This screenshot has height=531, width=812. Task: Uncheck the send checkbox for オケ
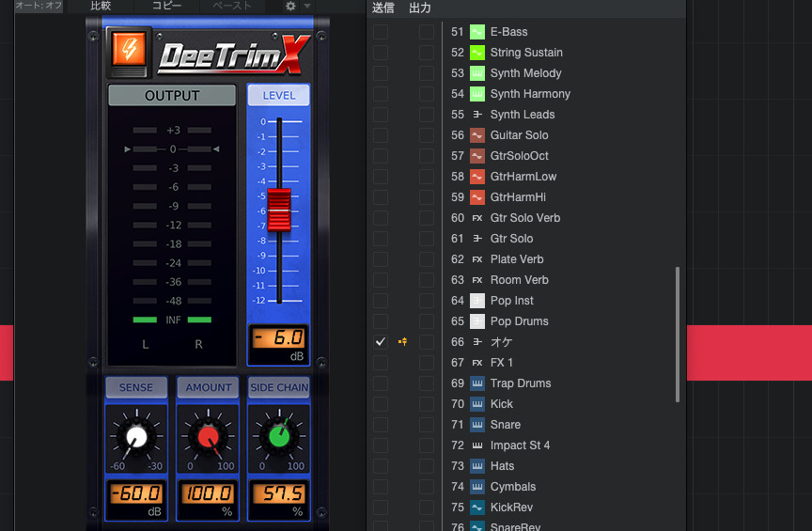click(381, 342)
